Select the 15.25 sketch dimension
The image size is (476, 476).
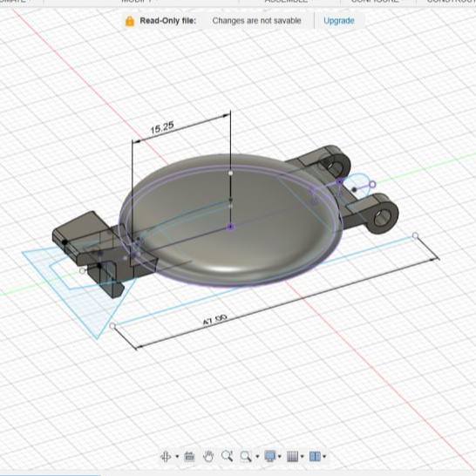click(162, 127)
